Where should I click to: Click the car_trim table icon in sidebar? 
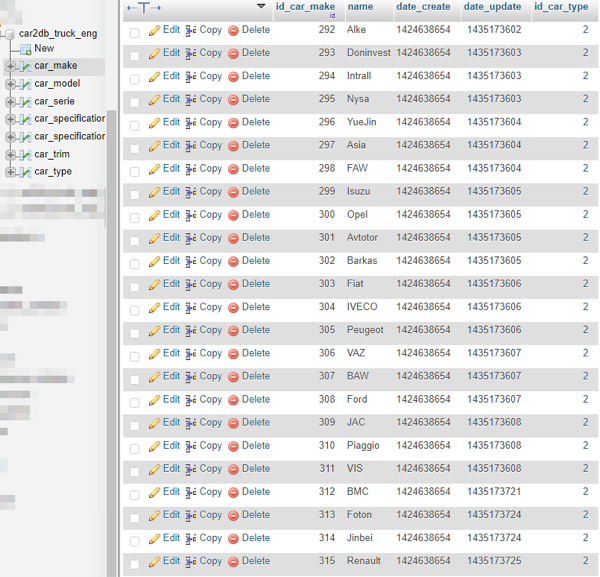[25, 155]
